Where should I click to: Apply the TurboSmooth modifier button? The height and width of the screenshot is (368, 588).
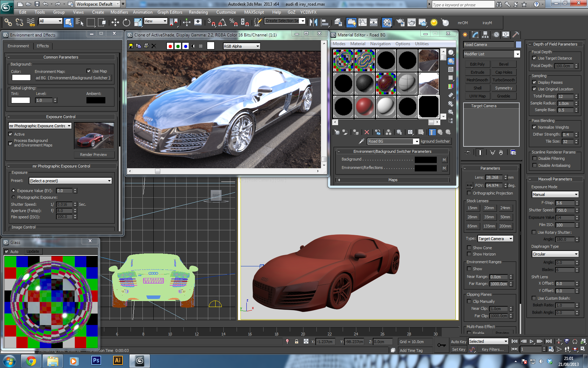[x=503, y=80]
